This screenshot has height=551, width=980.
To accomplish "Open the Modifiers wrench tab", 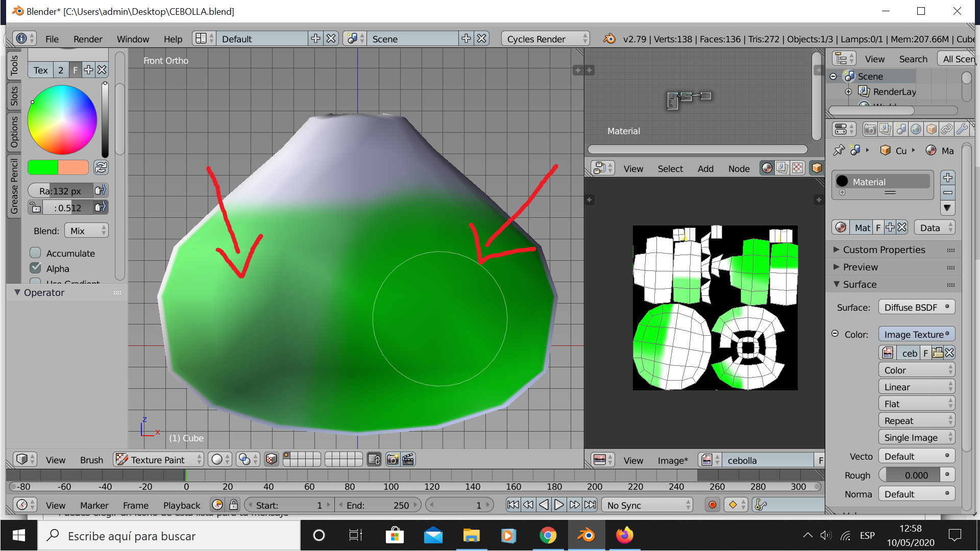I will click(x=962, y=130).
